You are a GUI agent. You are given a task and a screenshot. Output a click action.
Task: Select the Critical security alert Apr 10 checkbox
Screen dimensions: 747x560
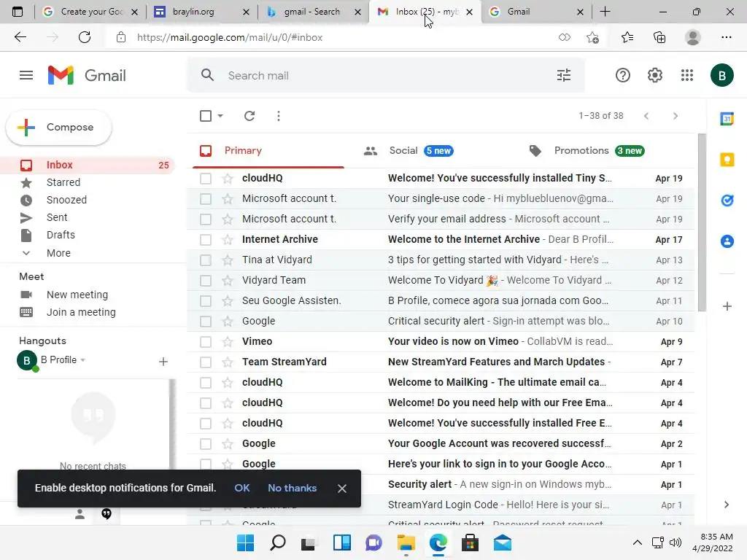coord(205,322)
